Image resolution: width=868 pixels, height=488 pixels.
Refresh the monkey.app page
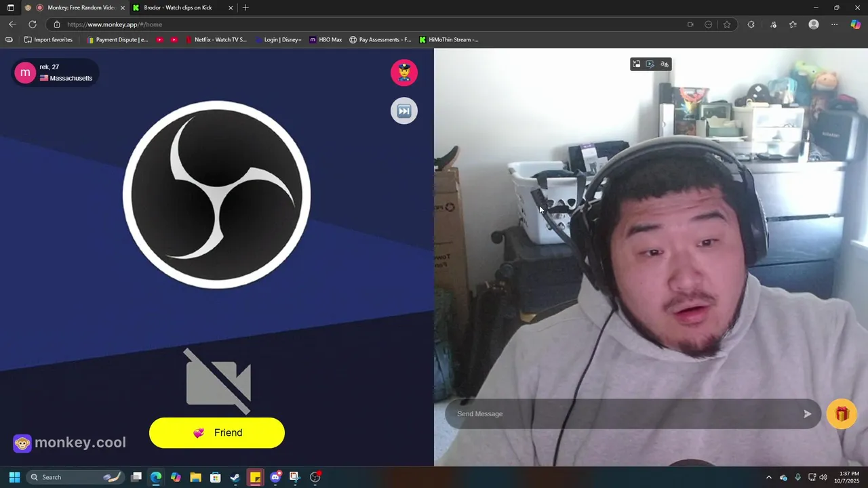(32, 24)
